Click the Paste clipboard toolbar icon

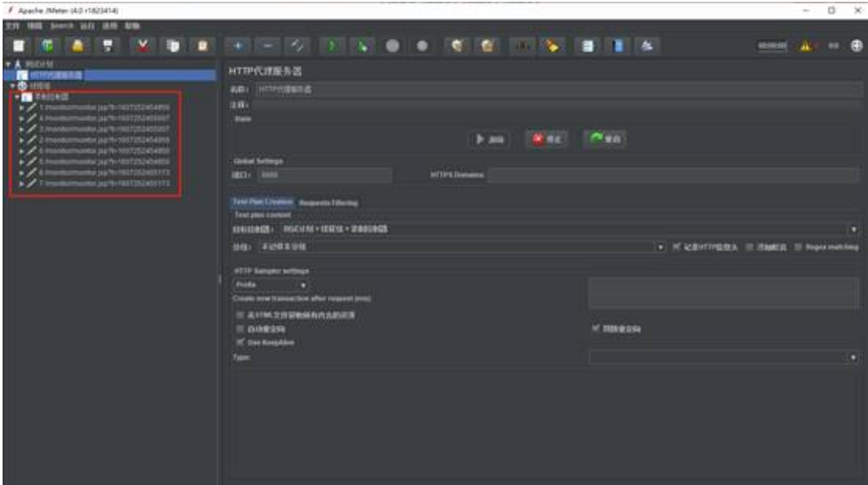(202, 46)
